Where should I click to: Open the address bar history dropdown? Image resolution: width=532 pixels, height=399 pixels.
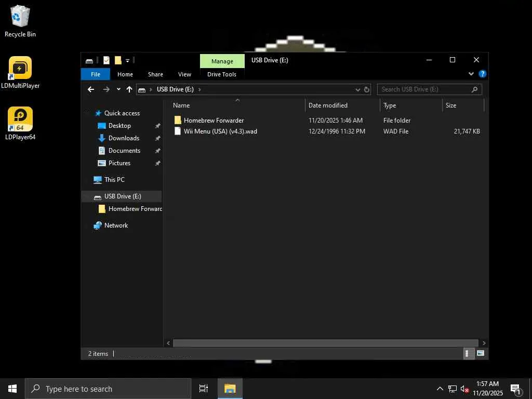(x=357, y=89)
